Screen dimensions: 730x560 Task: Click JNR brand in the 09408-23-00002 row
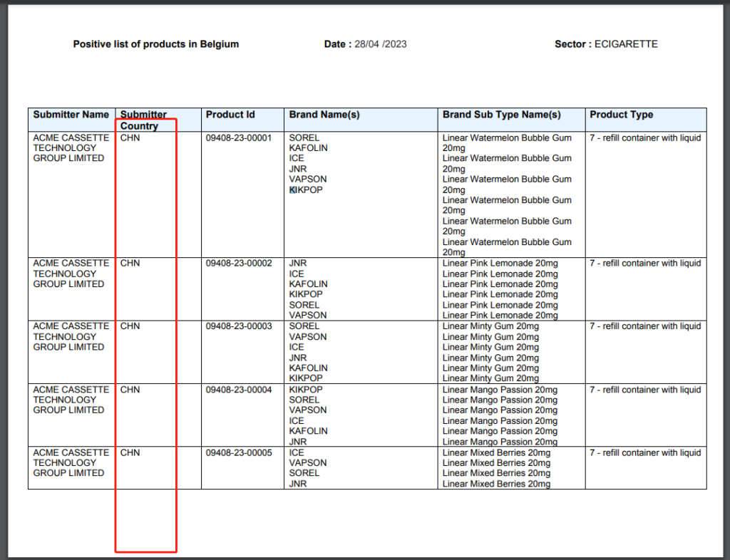297,263
